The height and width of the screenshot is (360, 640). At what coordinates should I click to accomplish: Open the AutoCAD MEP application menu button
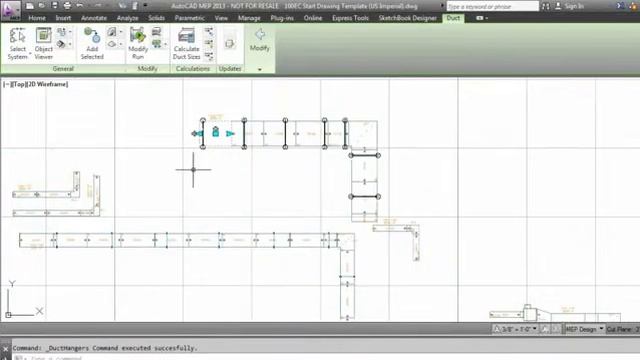[x=11, y=11]
